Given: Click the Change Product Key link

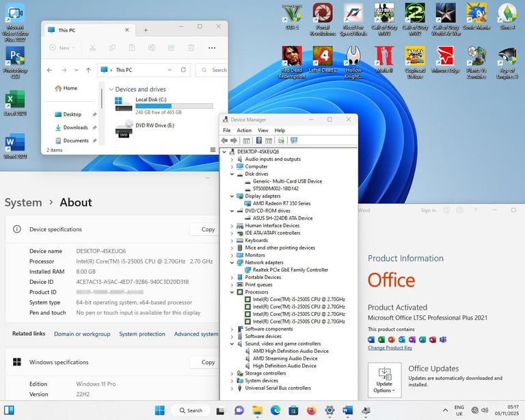Looking at the screenshot, I should click(x=390, y=347).
